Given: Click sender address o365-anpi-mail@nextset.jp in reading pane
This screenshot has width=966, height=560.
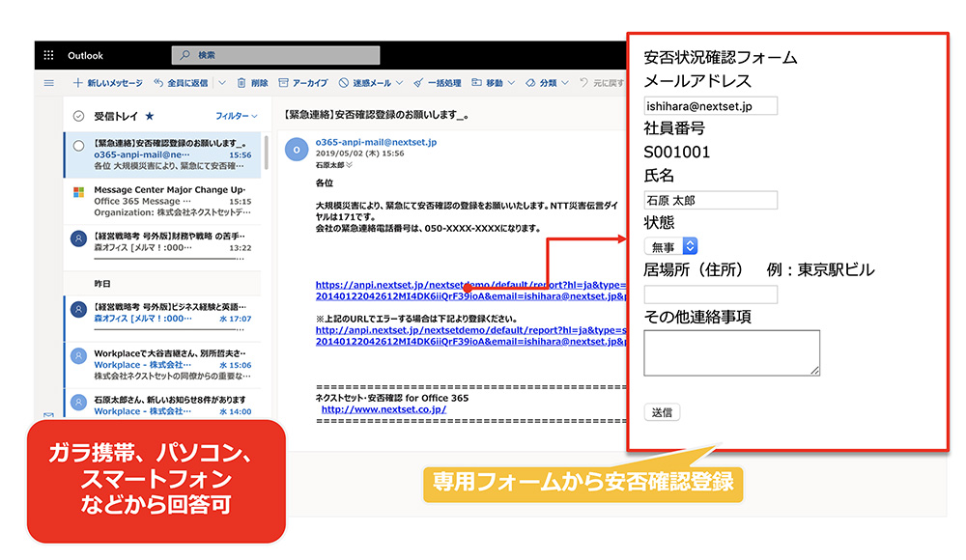Looking at the screenshot, I should pyautogui.click(x=376, y=142).
